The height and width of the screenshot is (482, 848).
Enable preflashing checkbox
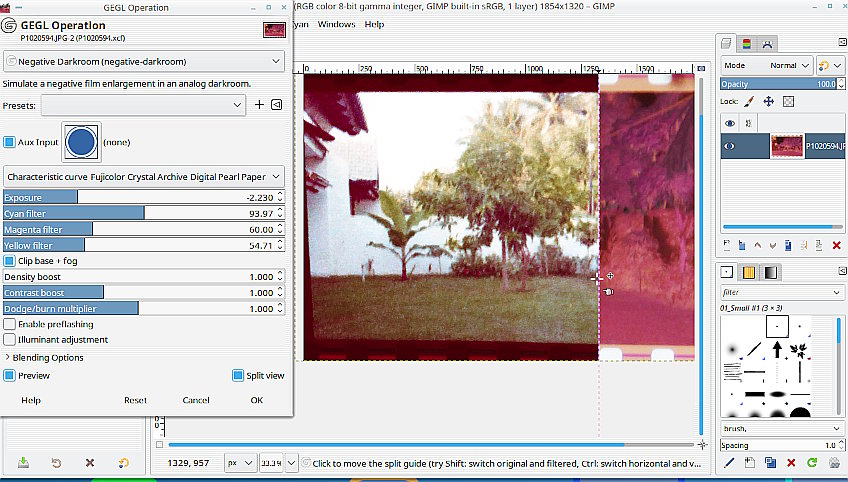click(x=9, y=324)
